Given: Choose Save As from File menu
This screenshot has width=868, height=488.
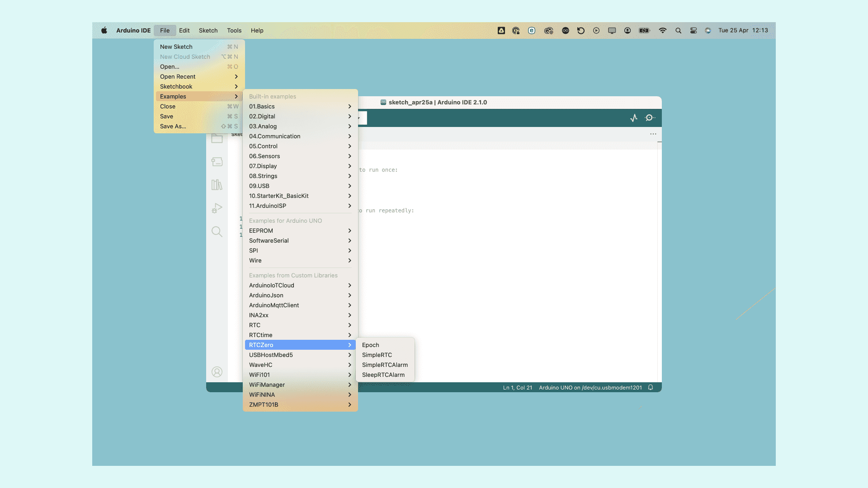Looking at the screenshot, I should click(x=173, y=127).
